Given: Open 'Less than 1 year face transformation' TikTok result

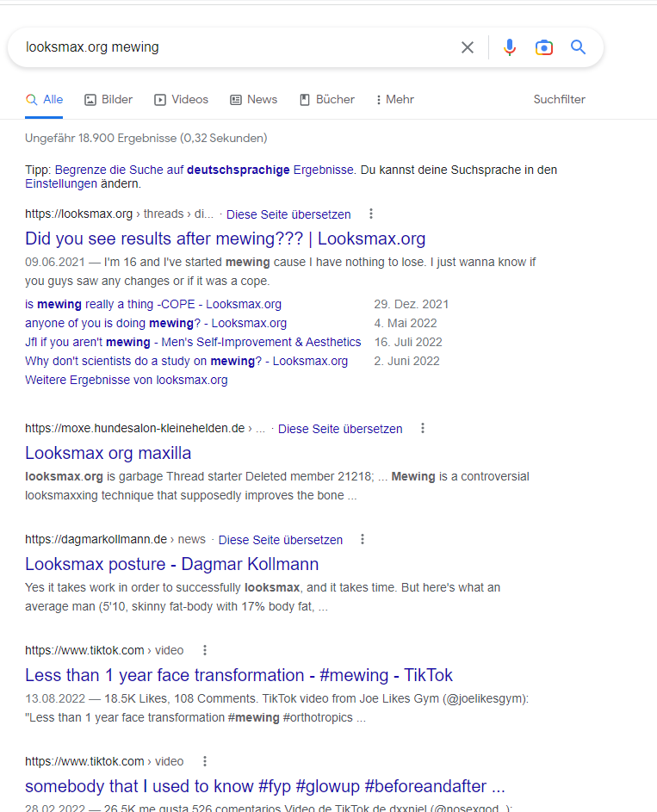Looking at the screenshot, I should [239, 675].
